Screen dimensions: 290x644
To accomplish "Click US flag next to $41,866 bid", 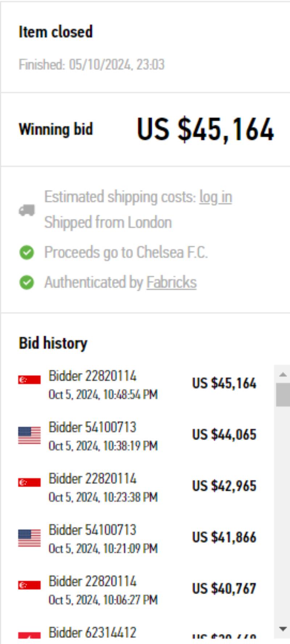I will [29, 537].
